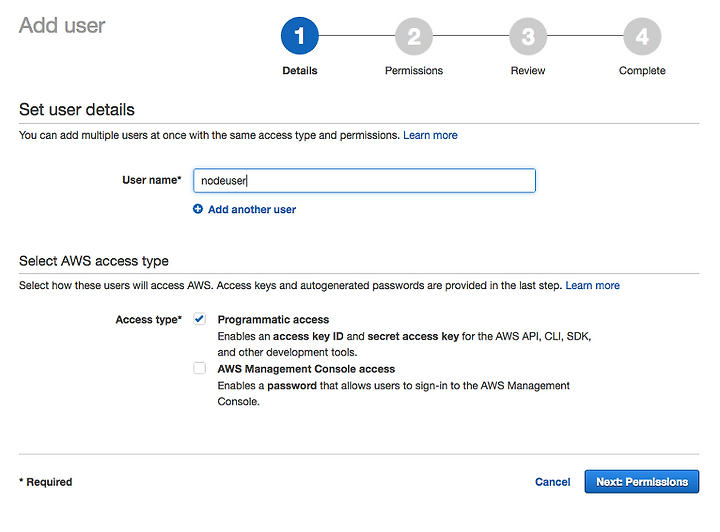
Task: Click the step 4 Complete circle
Action: point(642,36)
